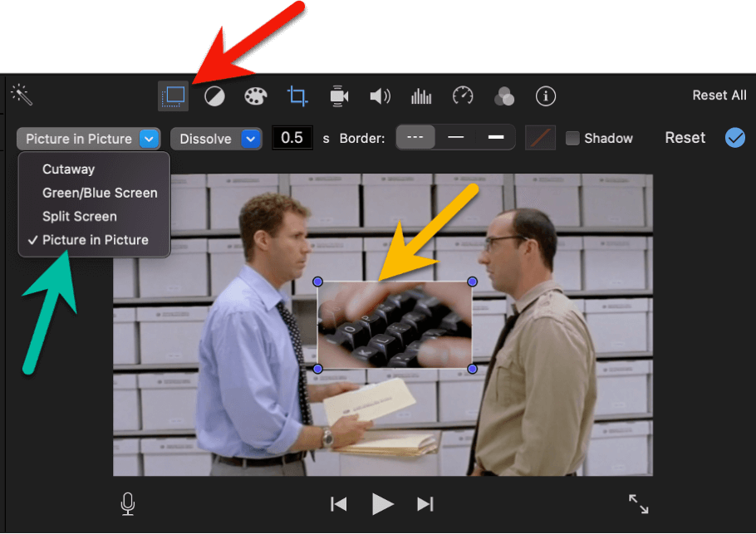The width and height of the screenshot is (756, 534).
Task: Click the top-right resize handle of inset
Action: pyautogui.click(x=472, y=282)
